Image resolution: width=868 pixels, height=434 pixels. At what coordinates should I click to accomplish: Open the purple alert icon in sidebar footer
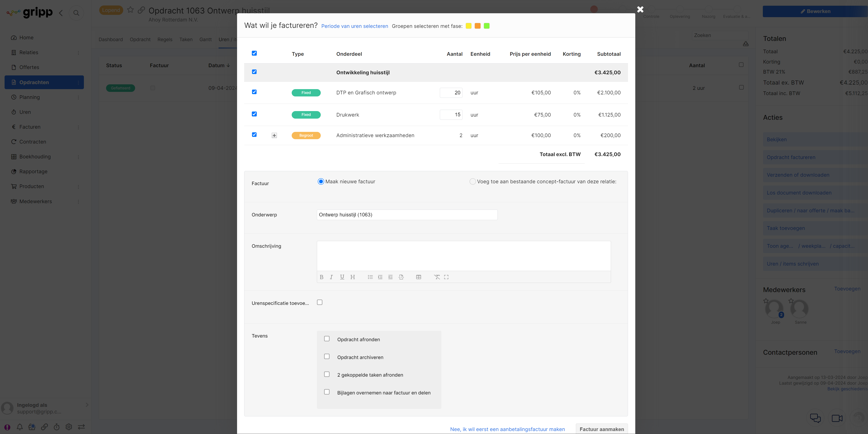[7, 427]
